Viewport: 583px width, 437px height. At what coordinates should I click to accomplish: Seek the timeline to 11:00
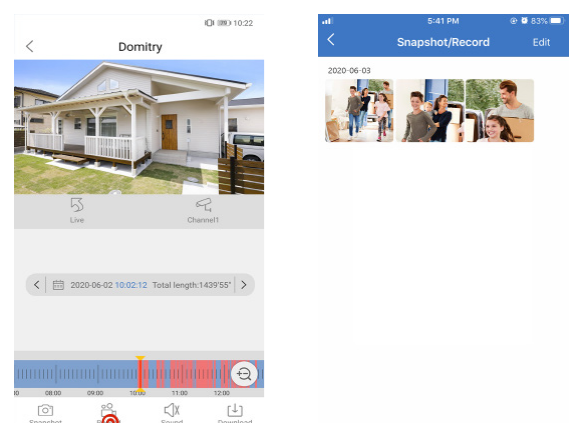tap(180, 374)
